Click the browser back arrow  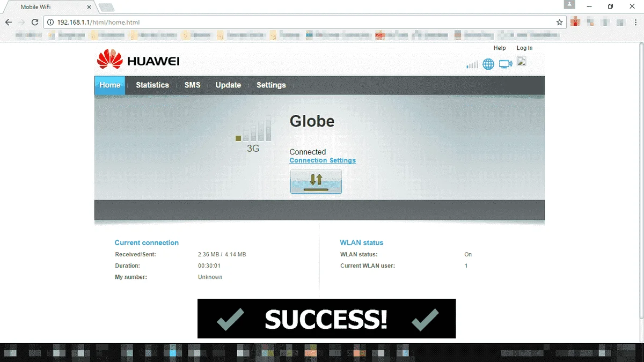click(x=9, y=23)
